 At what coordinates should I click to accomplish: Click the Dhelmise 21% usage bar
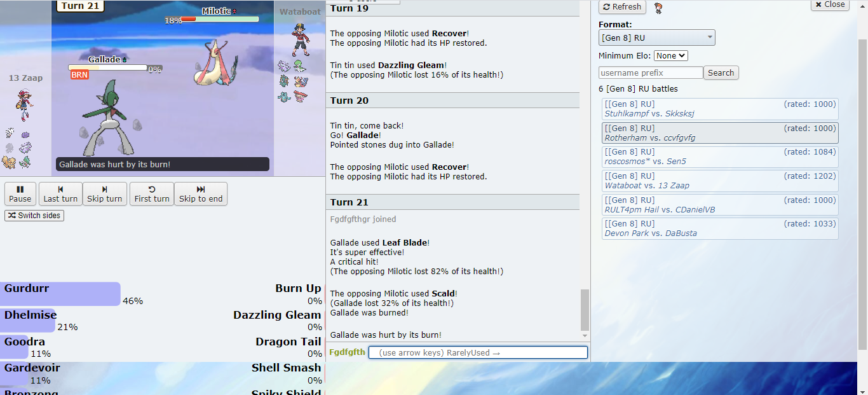[x=28, y=321]
